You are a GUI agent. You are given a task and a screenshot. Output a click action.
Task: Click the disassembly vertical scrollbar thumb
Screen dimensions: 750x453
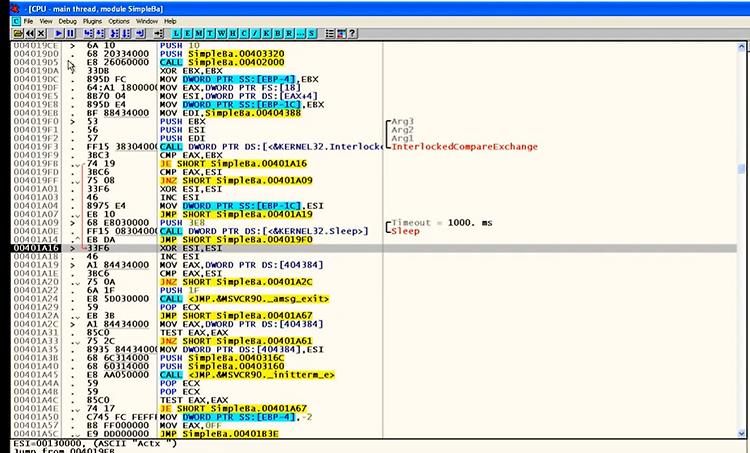click(742, 169)
